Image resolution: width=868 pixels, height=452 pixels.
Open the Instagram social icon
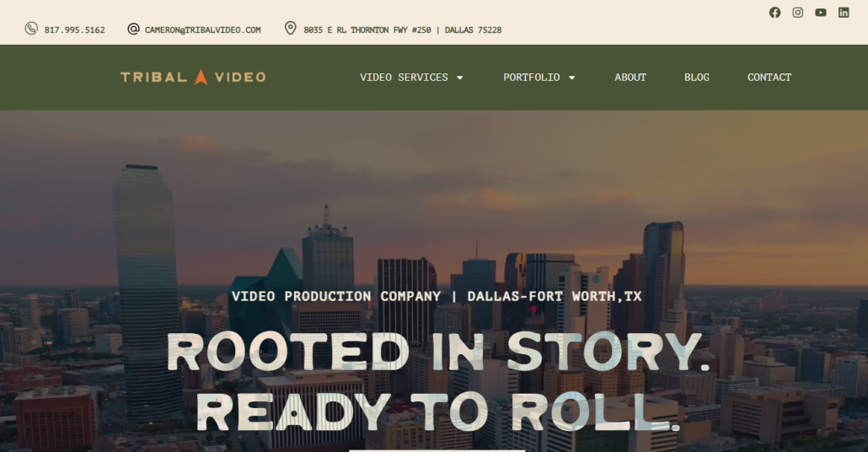pos(798,12)
